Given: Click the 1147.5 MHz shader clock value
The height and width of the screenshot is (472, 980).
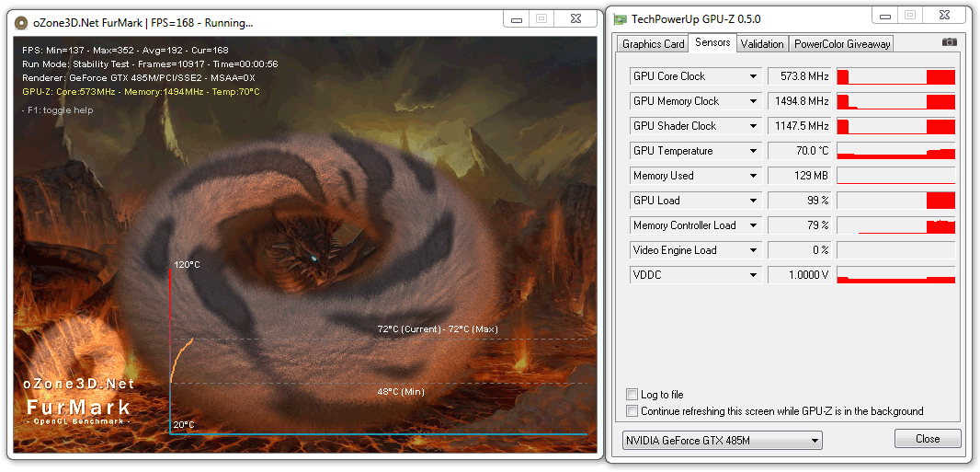Looking at the screenshot, I should [800, 126].
